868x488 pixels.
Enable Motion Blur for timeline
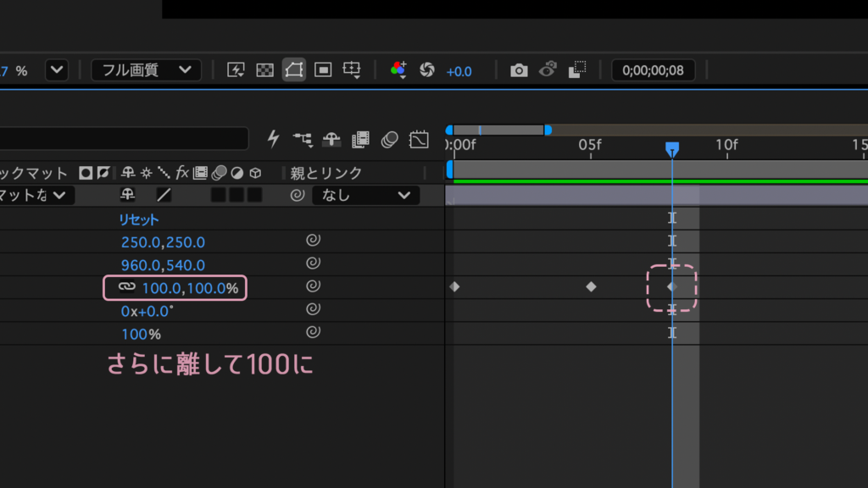(390, 140)
